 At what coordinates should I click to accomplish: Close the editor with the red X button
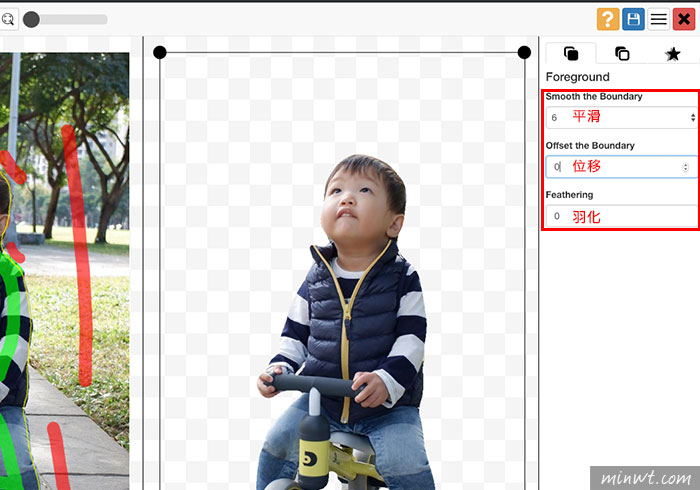pos(684,19)
